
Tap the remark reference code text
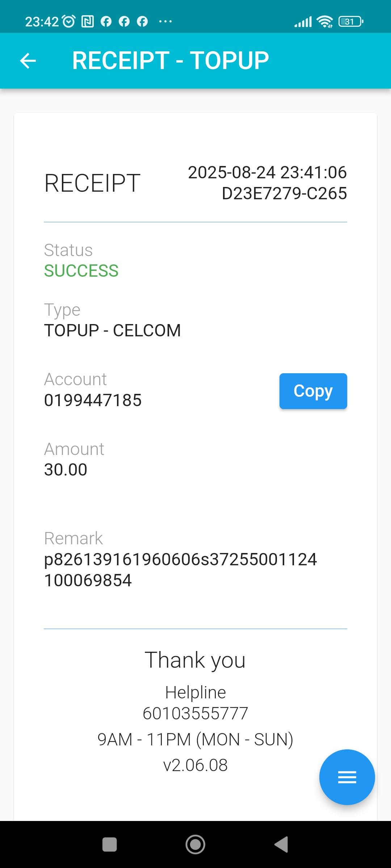click(x=180, y=570)
